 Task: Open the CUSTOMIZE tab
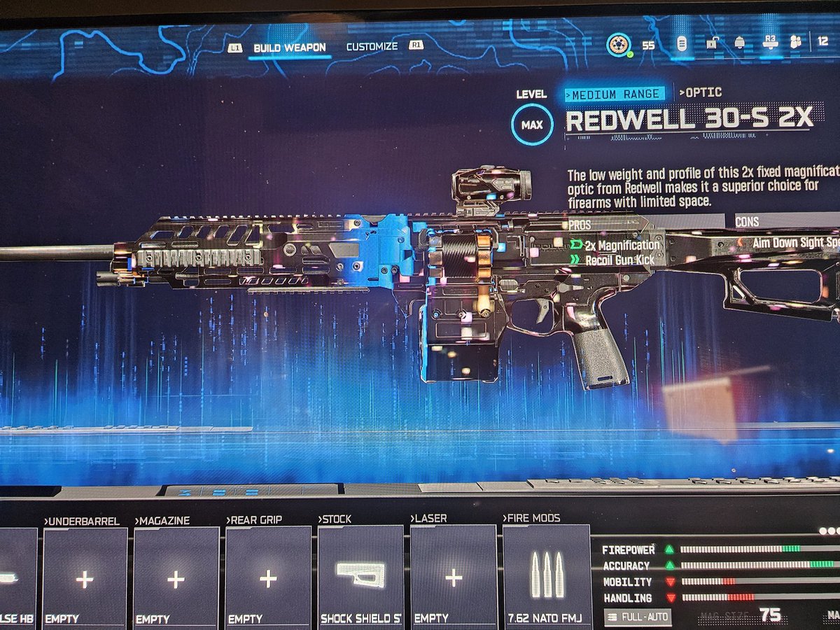pyautogui.click(x=372, y=46)
